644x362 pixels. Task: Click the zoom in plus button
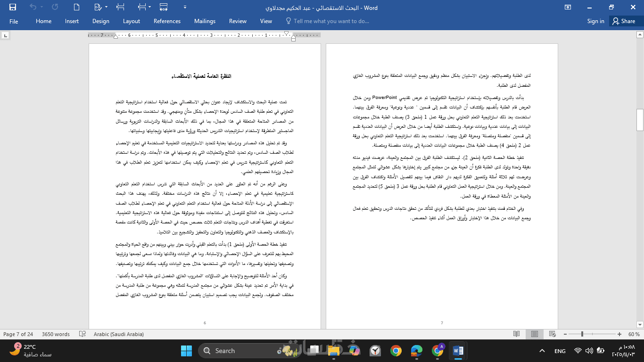(619, 334)
